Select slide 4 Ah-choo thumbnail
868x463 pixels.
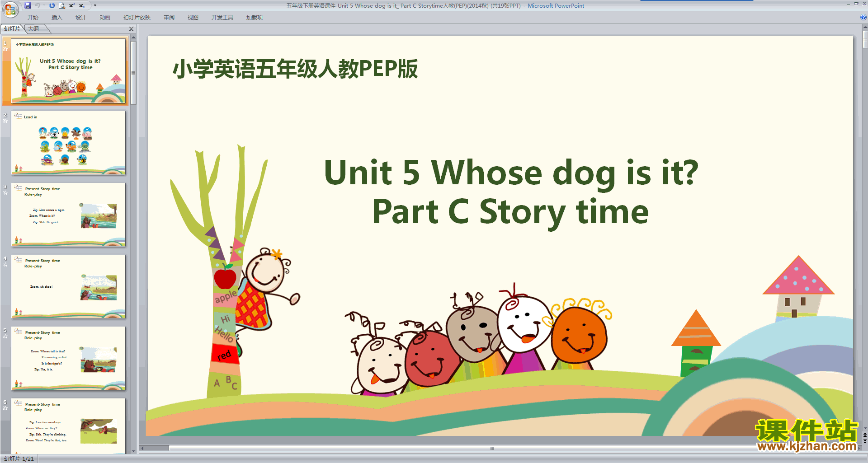pos(68,286)
